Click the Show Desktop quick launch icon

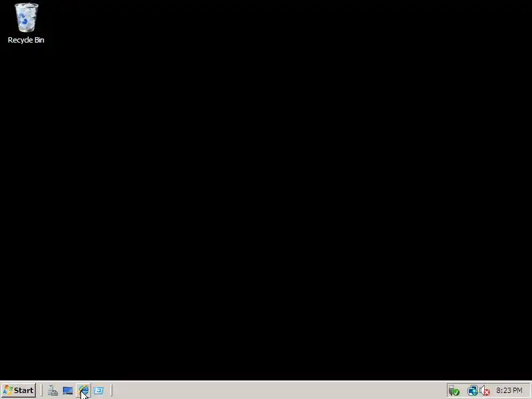tap(68, 390)
